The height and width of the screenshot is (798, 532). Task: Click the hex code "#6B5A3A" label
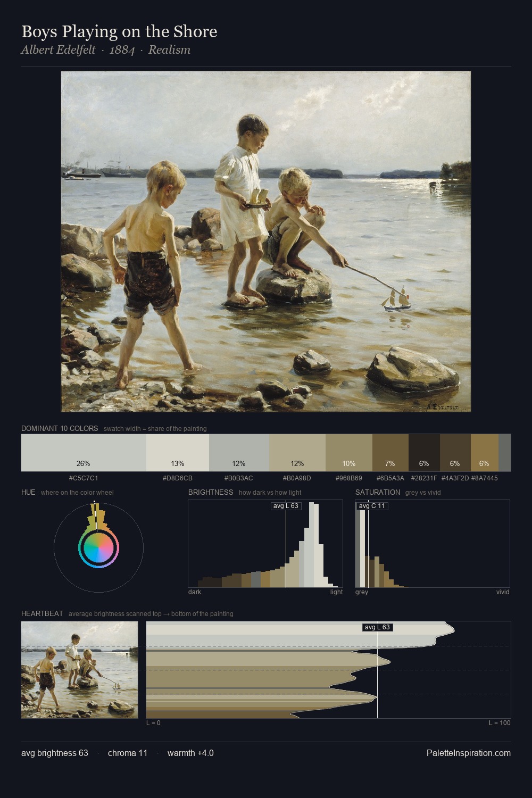pos(390,478)
